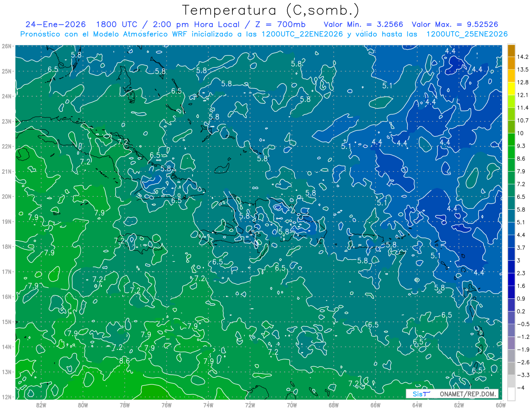
Task: Click the '1.6' color scale label
Action: [522, 286]
